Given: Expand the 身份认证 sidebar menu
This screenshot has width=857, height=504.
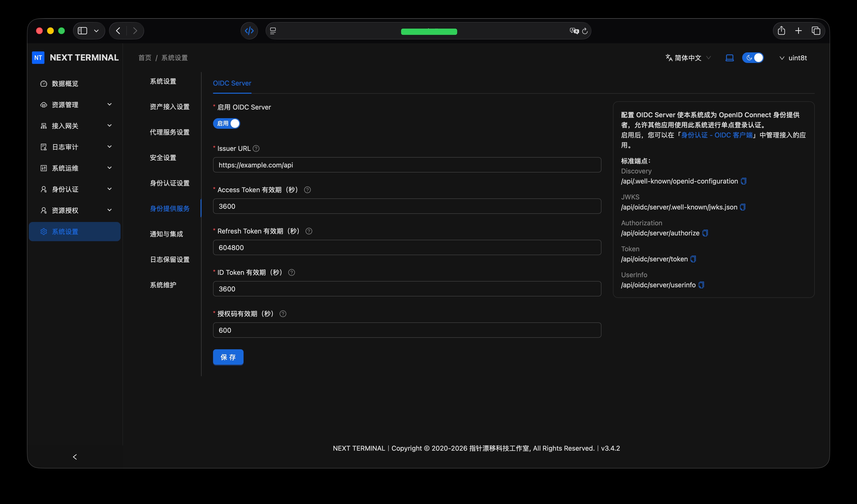Looking at the screenshot, I should tap(75, 189).
